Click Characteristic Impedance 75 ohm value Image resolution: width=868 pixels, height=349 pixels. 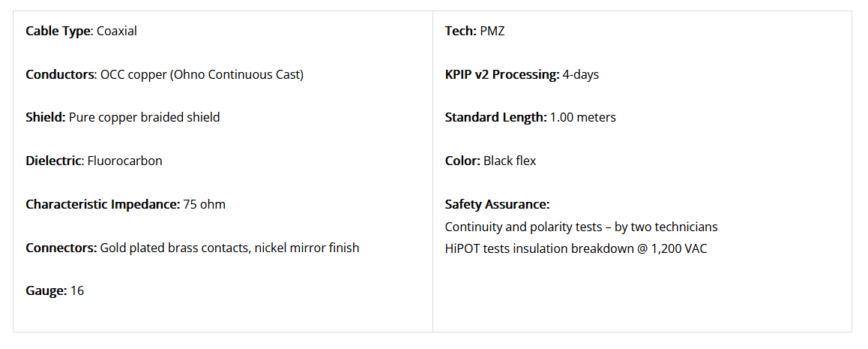pos(205,204)
